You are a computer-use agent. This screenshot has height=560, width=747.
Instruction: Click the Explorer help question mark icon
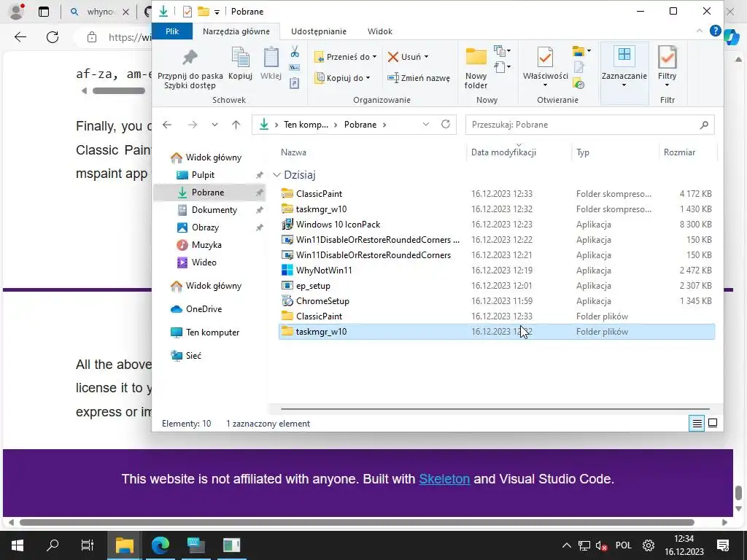pyautogui.click(x=715, y=31)
